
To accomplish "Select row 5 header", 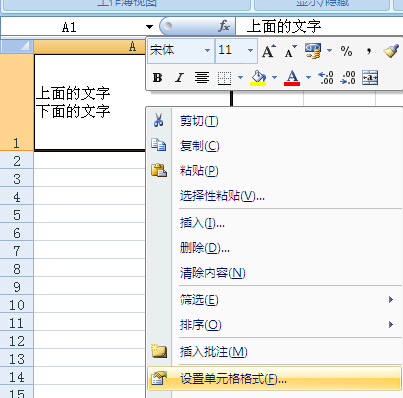I will pos(17,214).
